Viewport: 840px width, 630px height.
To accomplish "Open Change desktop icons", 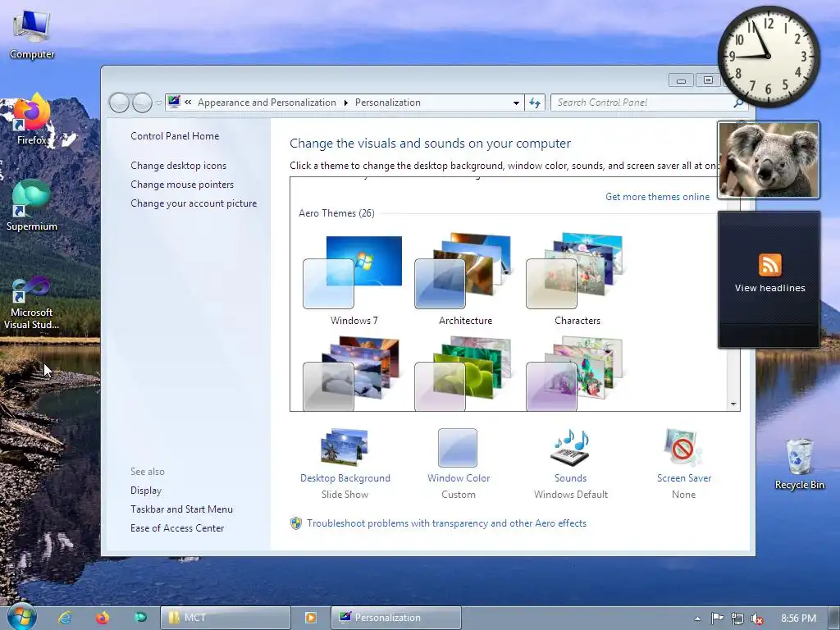I will pos(178,166).
